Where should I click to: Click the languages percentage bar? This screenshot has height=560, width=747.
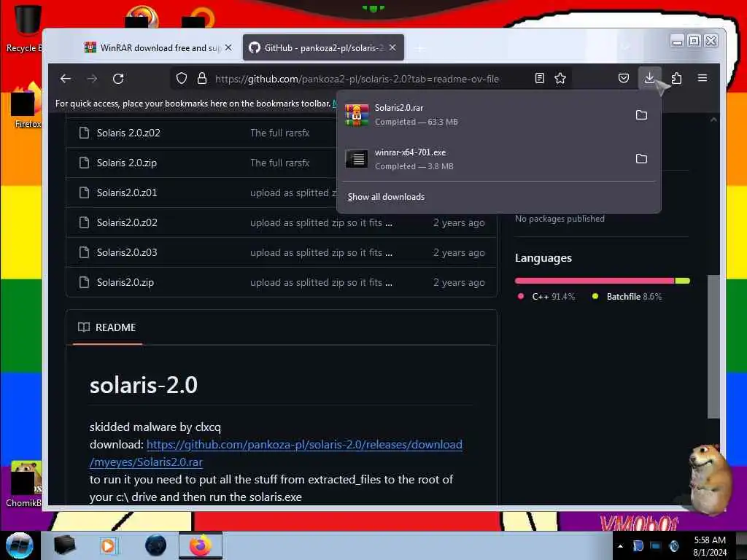coord(602,281)
